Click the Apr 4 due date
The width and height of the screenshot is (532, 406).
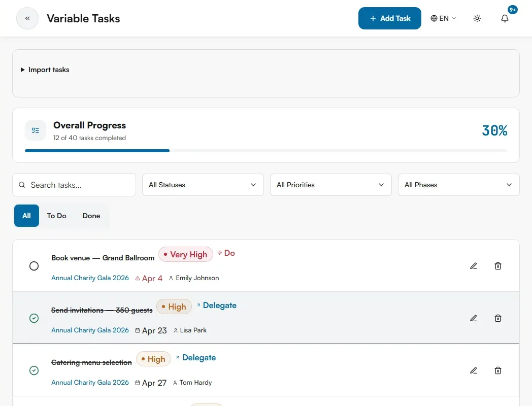152,279
